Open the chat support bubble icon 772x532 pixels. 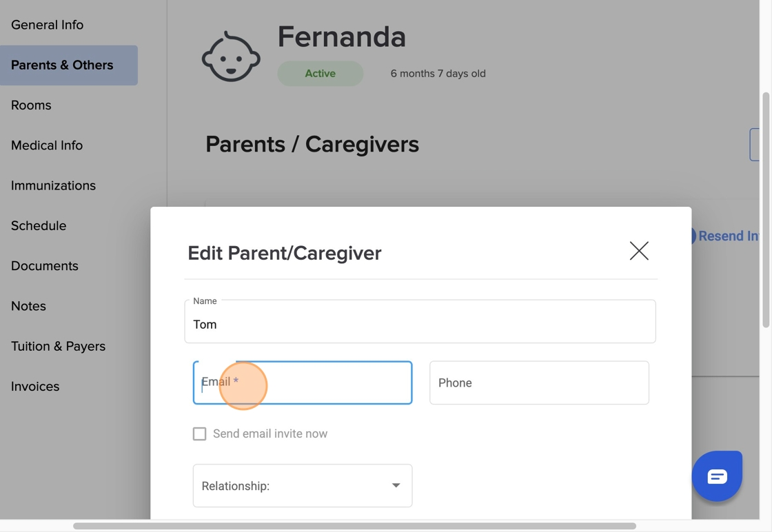point(717,476)
